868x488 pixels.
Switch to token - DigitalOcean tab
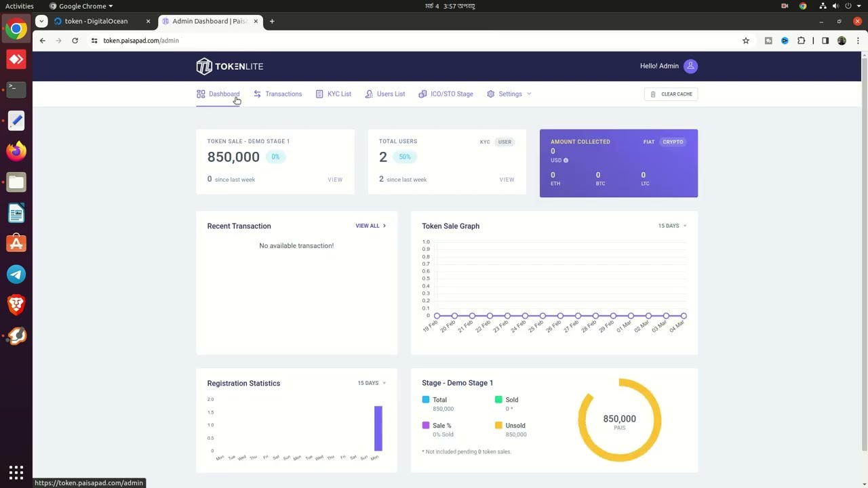(x=96, y=21)
